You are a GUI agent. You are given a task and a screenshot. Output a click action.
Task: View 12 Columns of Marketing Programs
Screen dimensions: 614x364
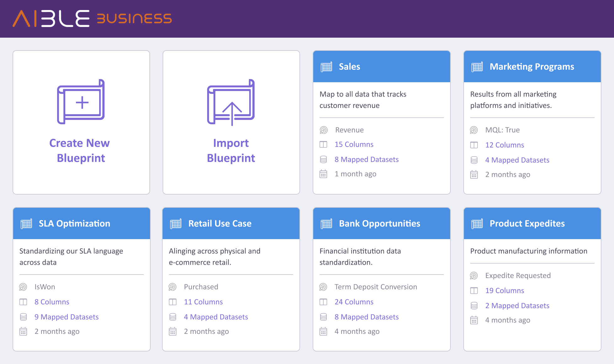pyautogui.click(x=504, y=145)
